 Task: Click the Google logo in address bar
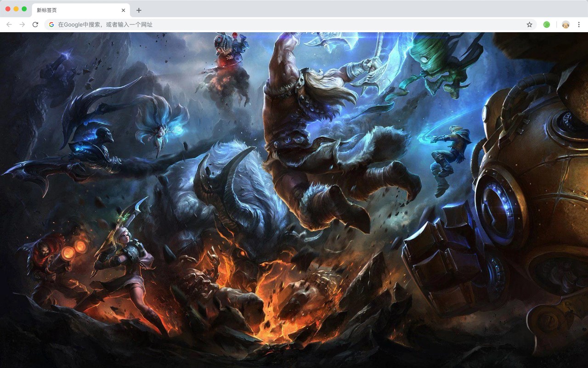pos(51,24)
